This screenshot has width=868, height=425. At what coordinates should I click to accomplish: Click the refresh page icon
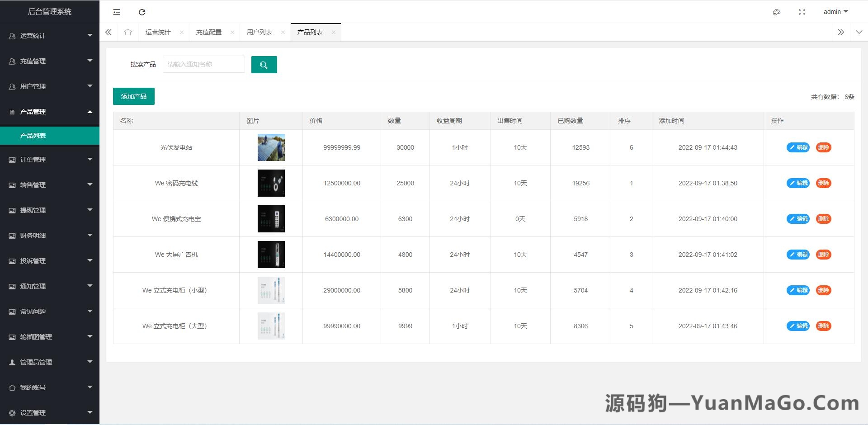coord(142,12)
